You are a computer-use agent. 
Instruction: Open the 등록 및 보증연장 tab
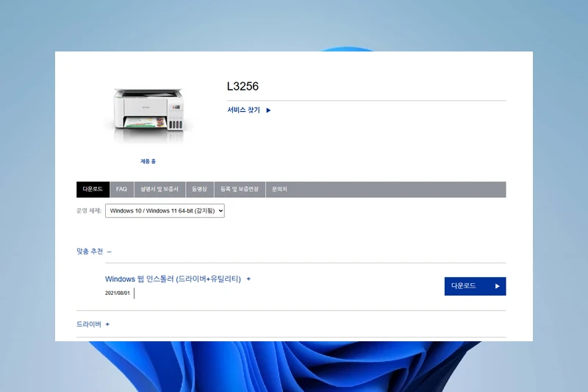240,190
